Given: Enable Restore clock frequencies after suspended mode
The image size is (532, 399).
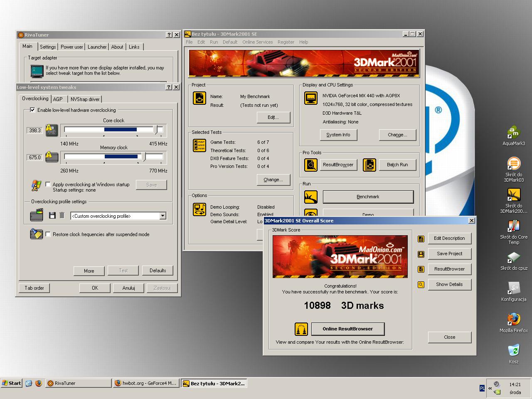Looking at the screenshot, I should [48, 234].
